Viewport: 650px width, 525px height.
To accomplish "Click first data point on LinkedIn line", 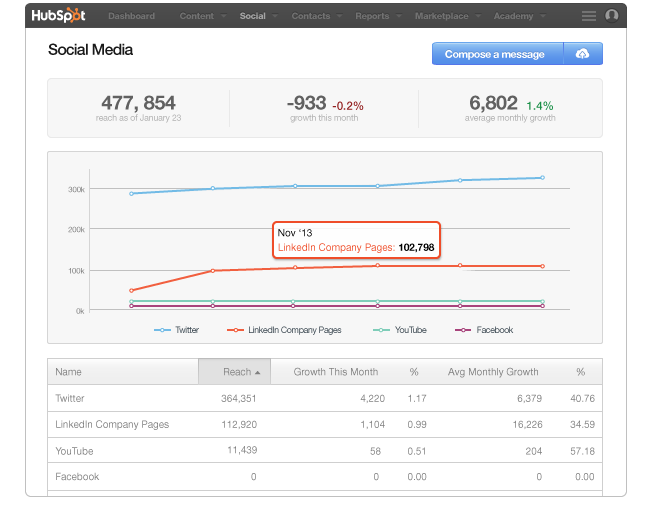I will click(x=131, y=291).
